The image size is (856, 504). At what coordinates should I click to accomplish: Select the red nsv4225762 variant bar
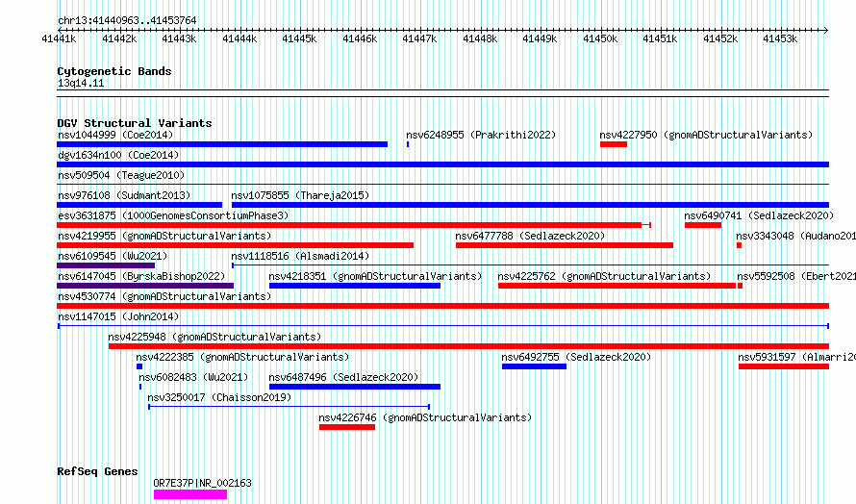click(617, 286)
